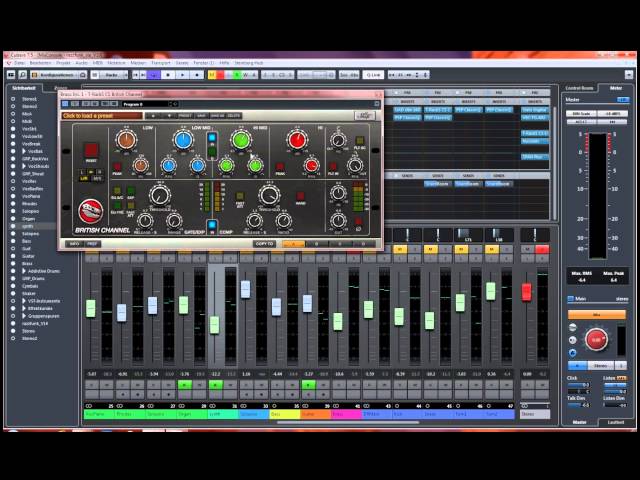This screenshot has height=480, width=640.
Task: Click the Gate/Exp range knob
Action: click(x=174, y=221)
